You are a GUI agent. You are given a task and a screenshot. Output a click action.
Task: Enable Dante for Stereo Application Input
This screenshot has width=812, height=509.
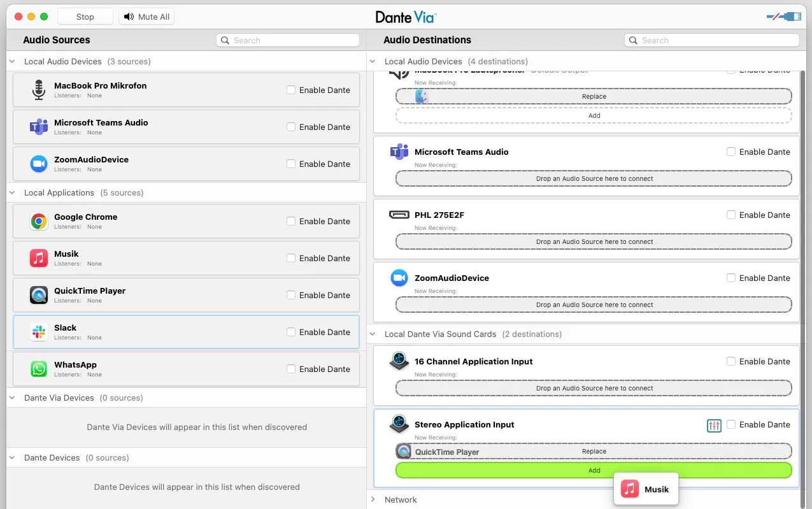click(731, 424)
